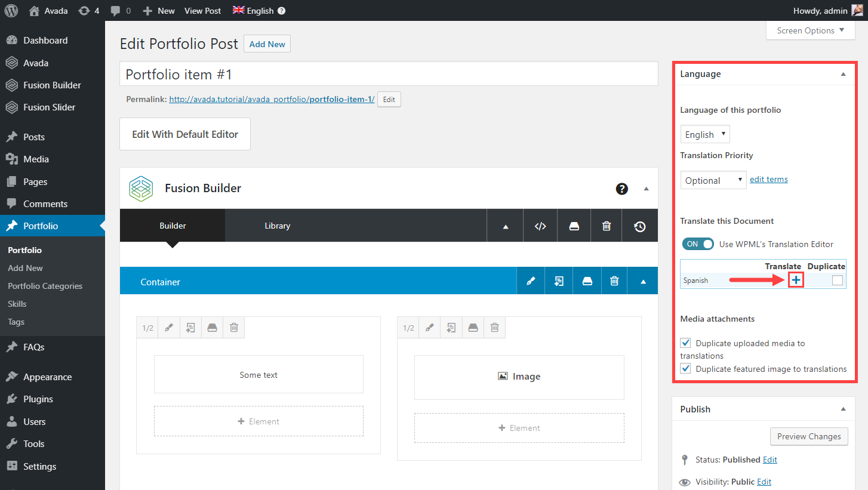Add Spanish translation with plus icon
The image size is (868, 490).
tap(796, 280)
